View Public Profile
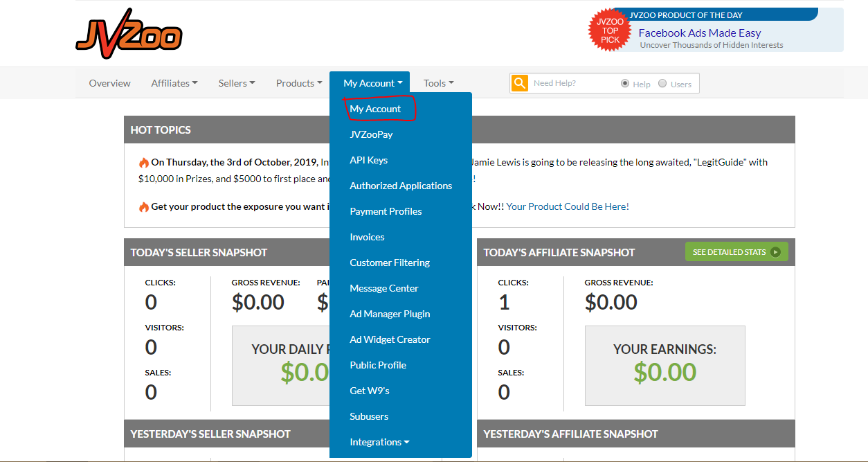Screen dimensions: 868x462 click(378, 365)
